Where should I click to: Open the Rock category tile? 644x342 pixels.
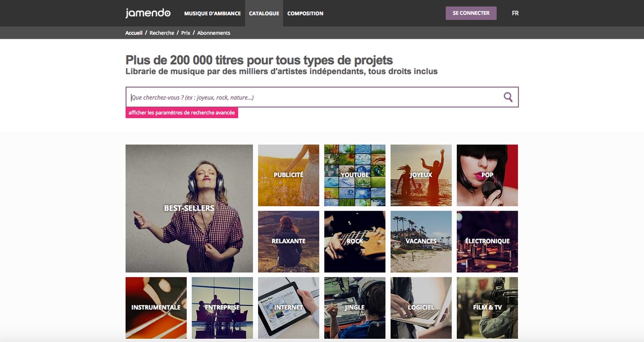[x=355, y=242]
